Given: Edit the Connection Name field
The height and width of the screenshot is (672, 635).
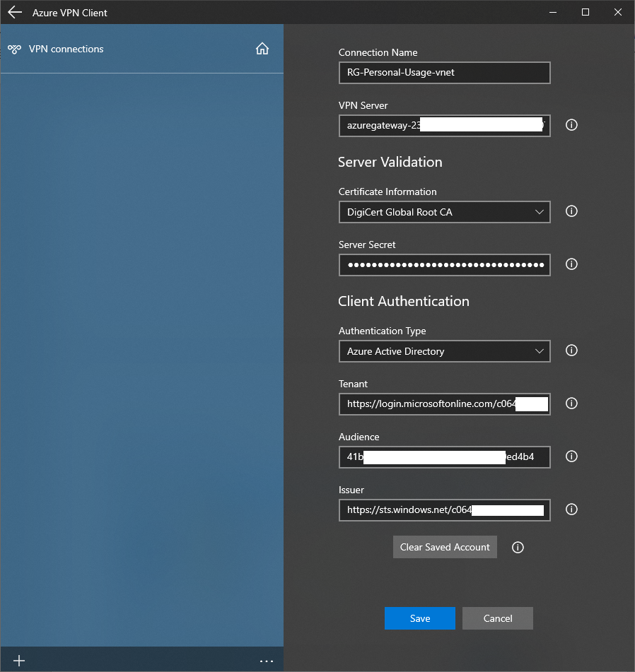Looking at the screenshot, I should tap(445, 73).
